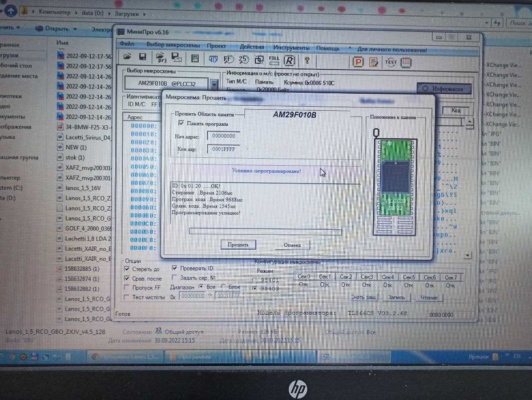
Task: Click the 'Запись' button
Action: pyautogui.click(x=396, y=298)
